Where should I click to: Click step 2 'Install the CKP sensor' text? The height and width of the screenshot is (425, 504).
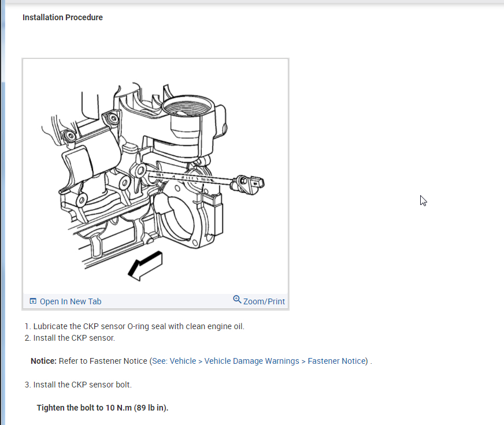click(74, 338)
